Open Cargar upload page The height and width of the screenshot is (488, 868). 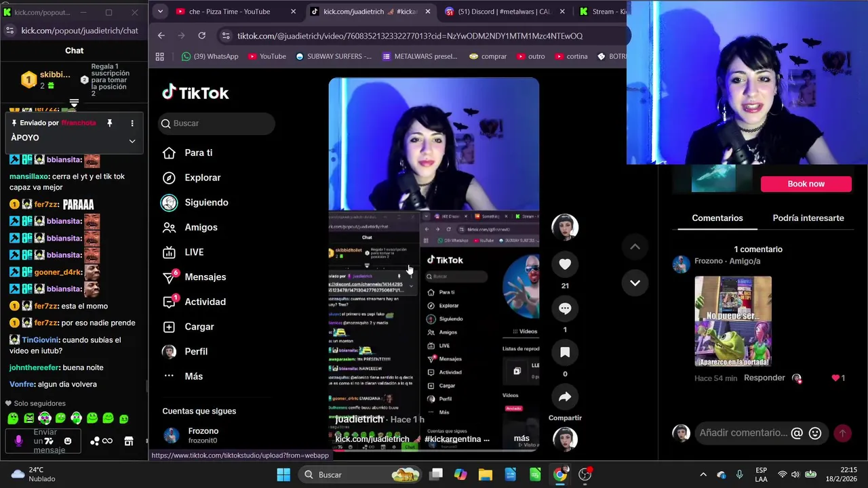tap(189, 327)
